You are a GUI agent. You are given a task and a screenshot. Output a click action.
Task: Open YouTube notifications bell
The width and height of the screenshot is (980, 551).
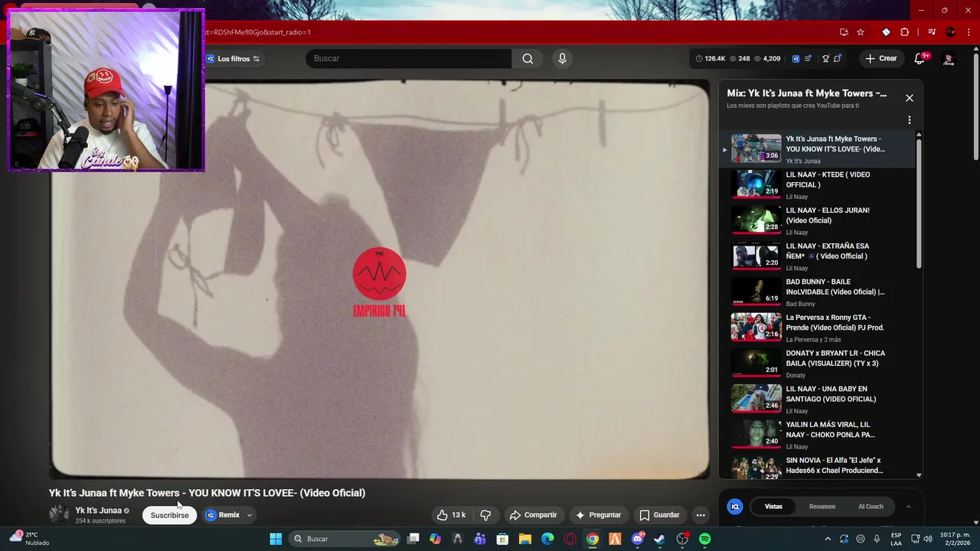pyautogui.click(x=920, y=59)
